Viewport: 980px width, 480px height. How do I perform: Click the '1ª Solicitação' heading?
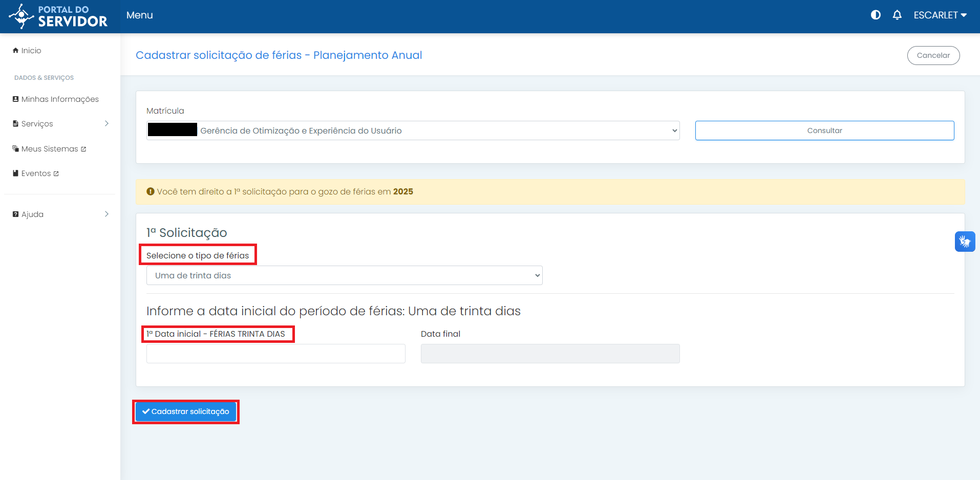pyautogui.click(x=186, y=233)
